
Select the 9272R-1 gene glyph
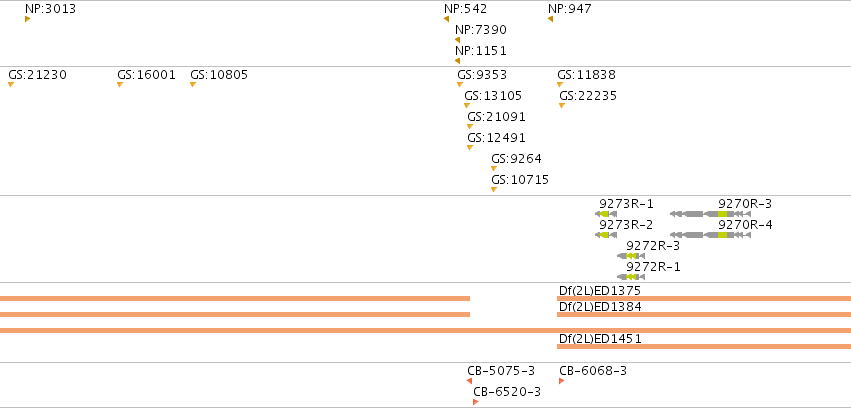coord(631,277)
